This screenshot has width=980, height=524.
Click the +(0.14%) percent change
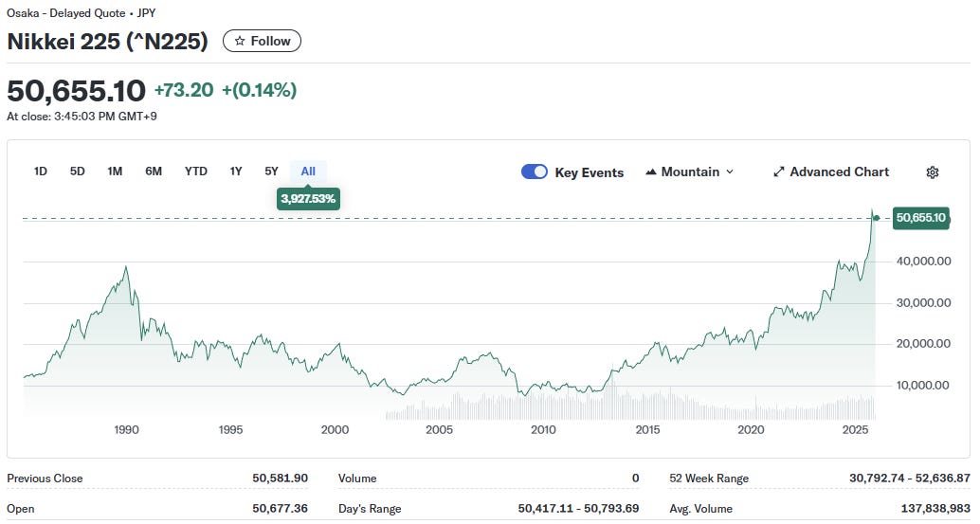click(260, 90)
